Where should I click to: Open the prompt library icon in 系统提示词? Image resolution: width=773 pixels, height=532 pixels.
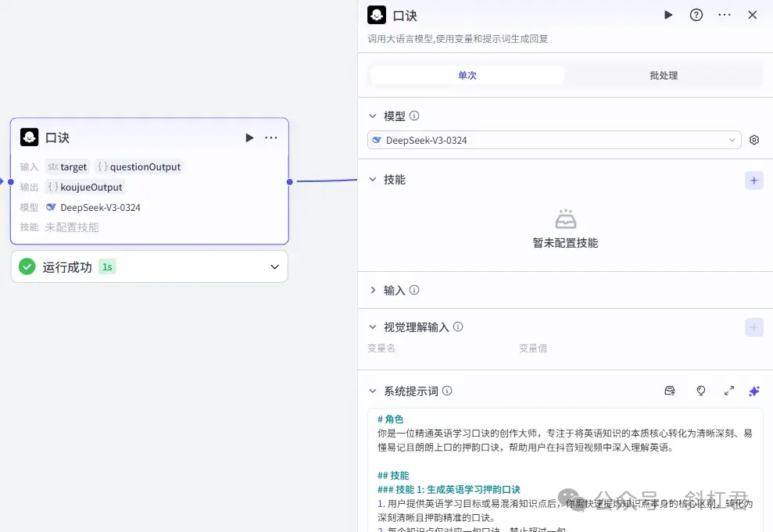point(670,391)
